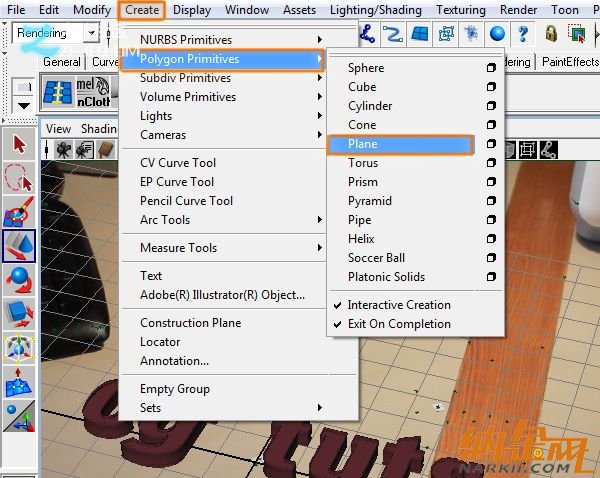Select the Scale tool with cube icon
Viewport: 600px width, 478px height.
click(x=19, y=314)
